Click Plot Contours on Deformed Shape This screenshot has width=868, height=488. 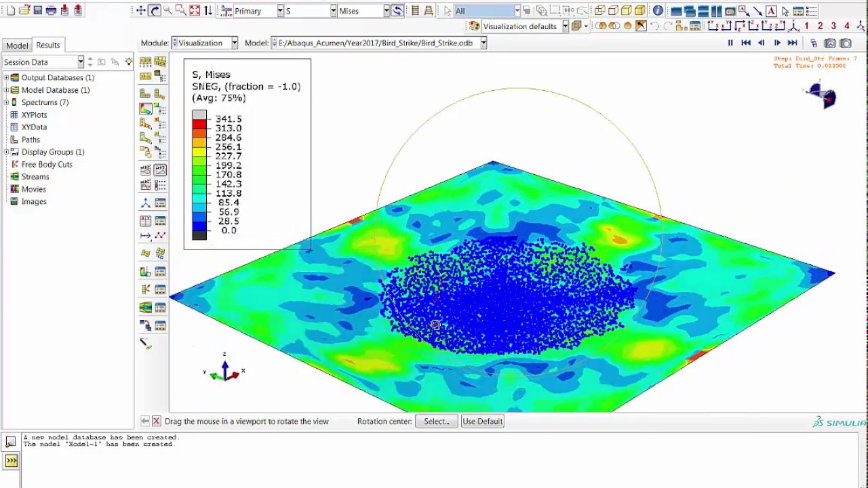[x=146, y=108]
